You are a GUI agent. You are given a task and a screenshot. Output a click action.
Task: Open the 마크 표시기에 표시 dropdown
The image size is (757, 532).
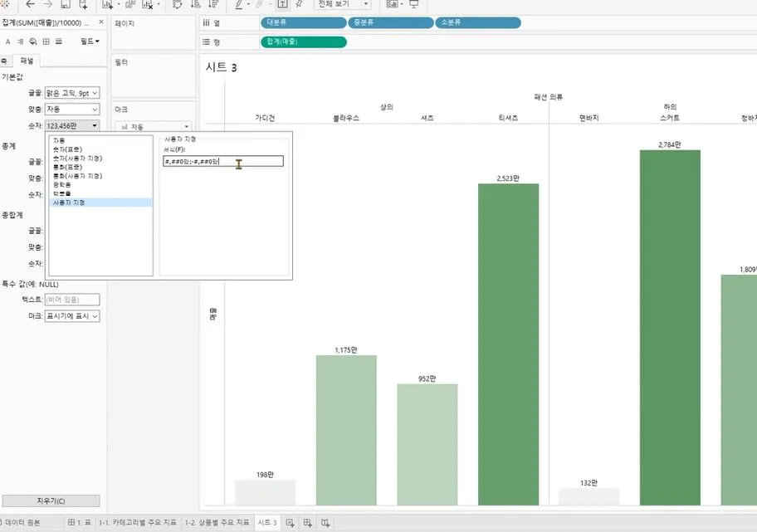point(72,315)
